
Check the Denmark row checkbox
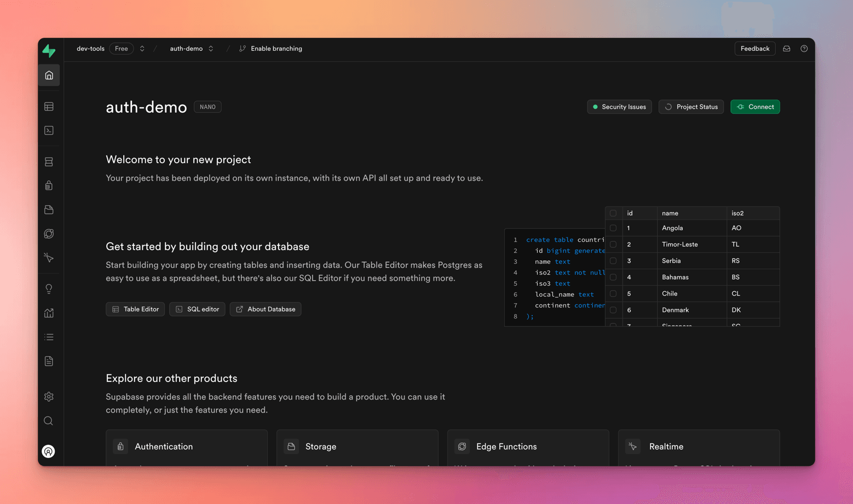point(613,310)
